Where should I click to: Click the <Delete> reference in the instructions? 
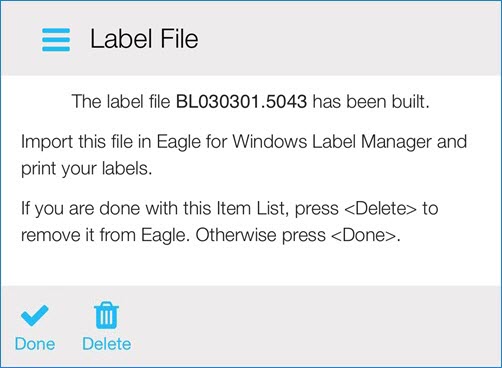tap(380, 209)
